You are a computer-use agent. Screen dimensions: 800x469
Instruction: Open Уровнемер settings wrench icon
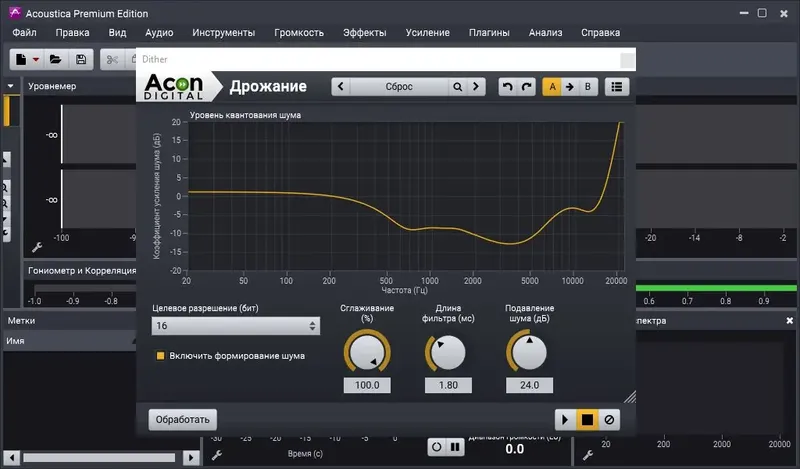[37, 248]
